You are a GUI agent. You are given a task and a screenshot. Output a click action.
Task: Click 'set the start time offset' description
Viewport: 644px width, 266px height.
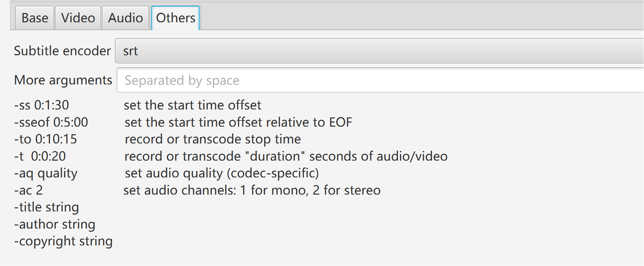(x=193, y=105)
